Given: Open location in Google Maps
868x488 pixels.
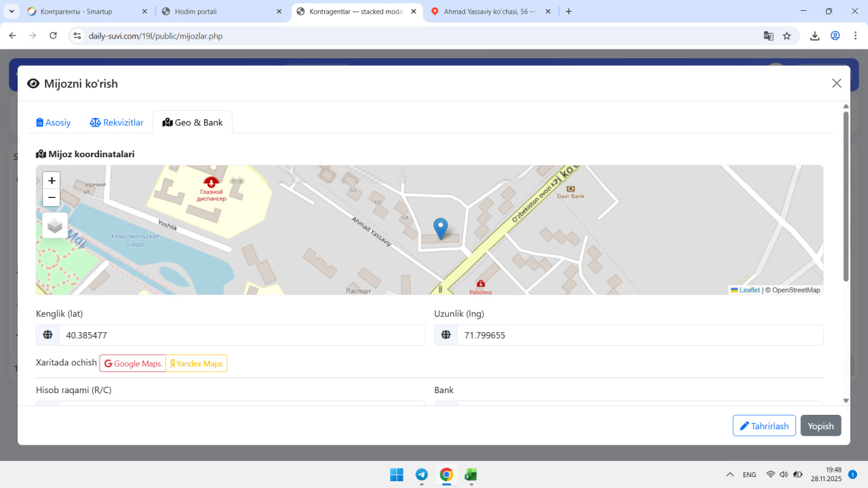Looking at the screenshot, I should pyautogui.click(x=133, y=363).
